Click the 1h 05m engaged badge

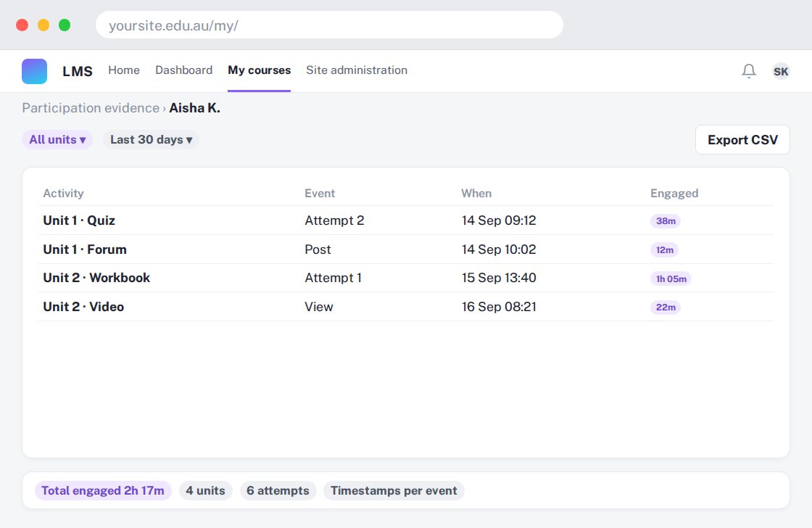[671, 279]
